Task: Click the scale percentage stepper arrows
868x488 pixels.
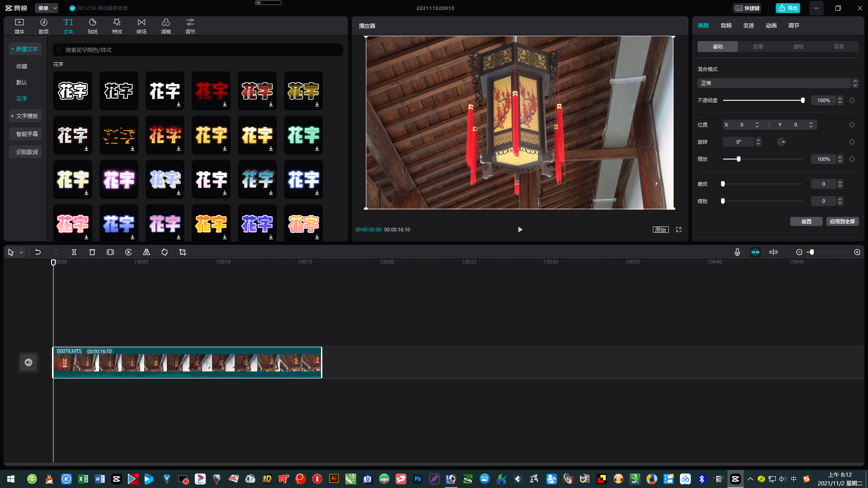Action: click(840, 159)
